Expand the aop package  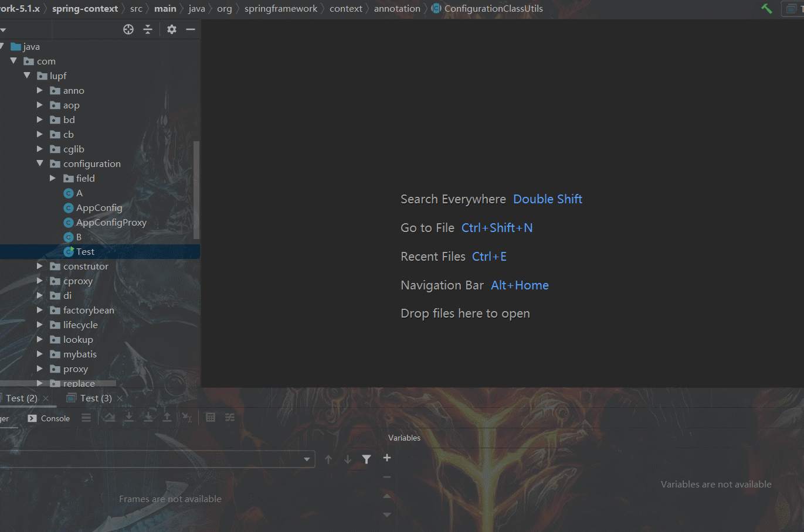click(40, 105)
